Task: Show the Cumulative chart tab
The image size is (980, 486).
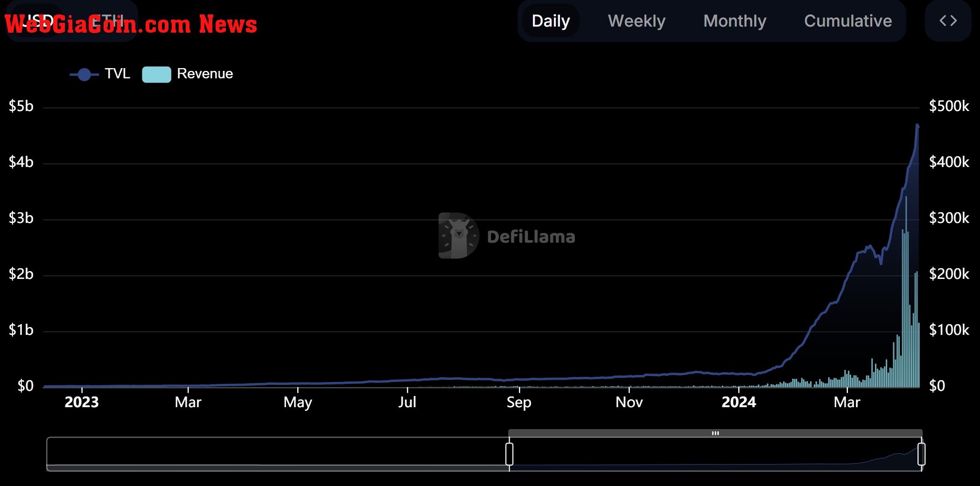Action: (x=848, y=21)
